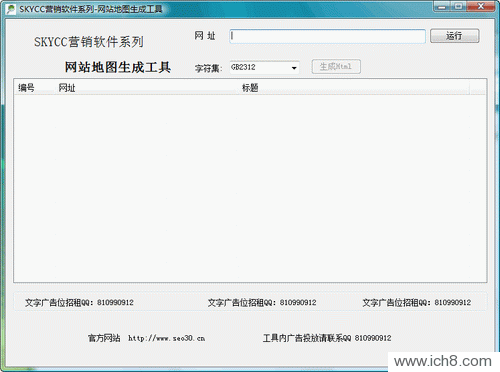Click the 网址 column header
Image resolution: width=500 pixels, height=372 pixels.
pos(67,88)
